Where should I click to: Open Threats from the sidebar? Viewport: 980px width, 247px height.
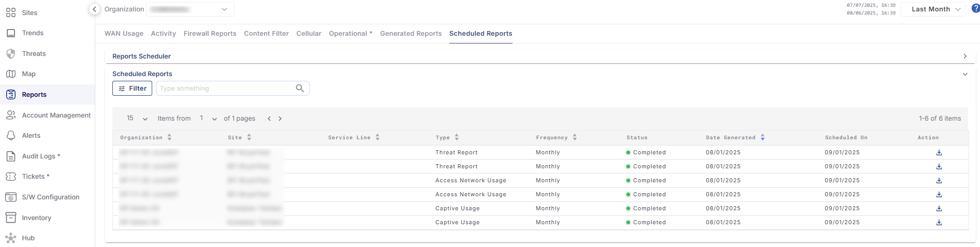coord(34,54)
